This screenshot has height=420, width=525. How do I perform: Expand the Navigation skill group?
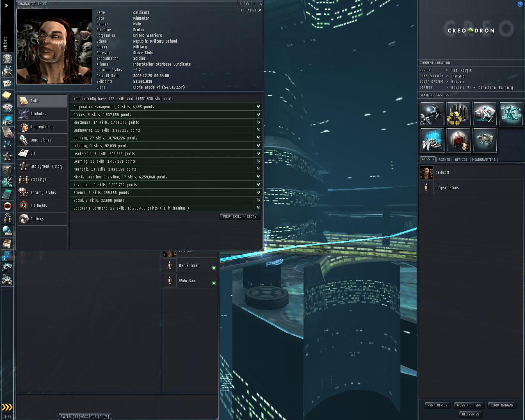258,185
